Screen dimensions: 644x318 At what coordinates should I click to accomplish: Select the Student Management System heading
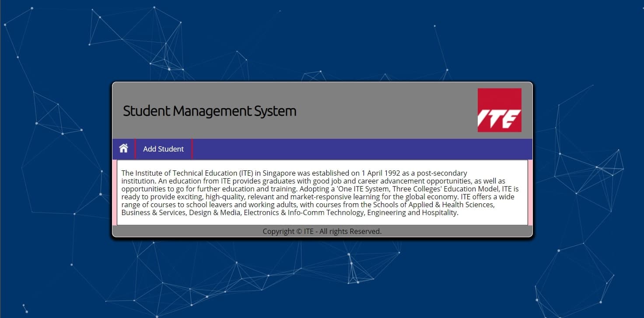coord(210,111)
